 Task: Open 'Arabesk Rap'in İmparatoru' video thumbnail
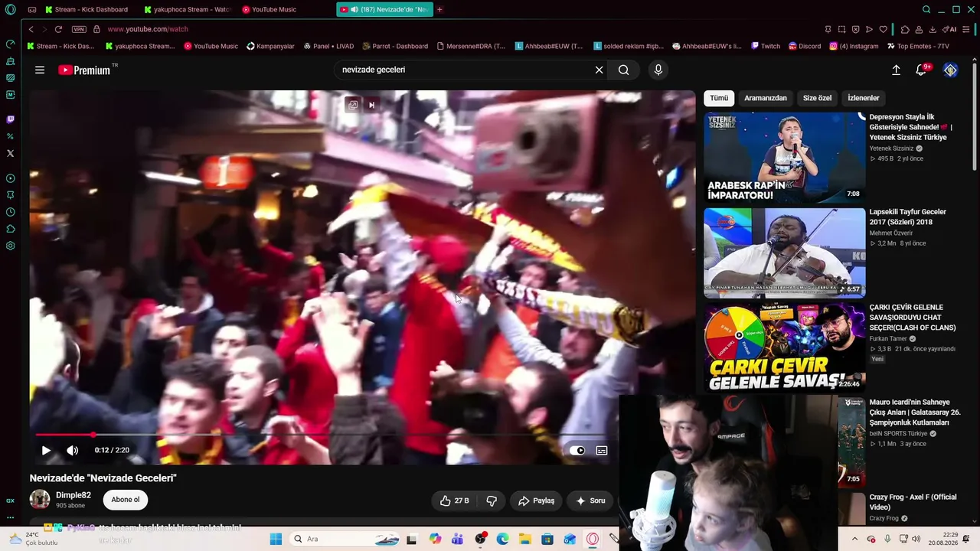785,157
